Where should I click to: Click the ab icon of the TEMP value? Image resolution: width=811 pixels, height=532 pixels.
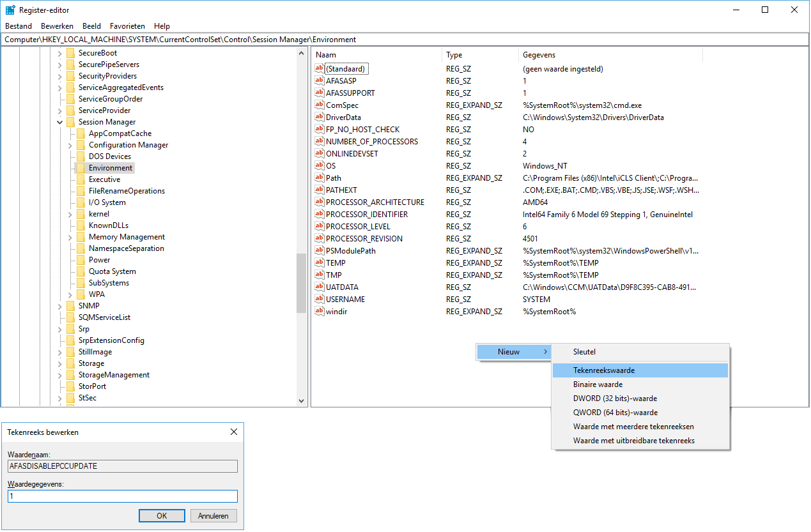click(x=320, y=262)
